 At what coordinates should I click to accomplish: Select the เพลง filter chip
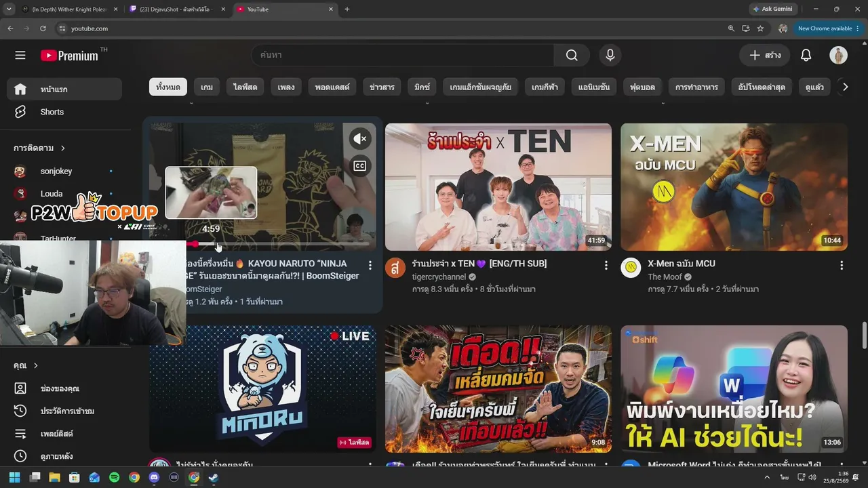coord(286,87)
